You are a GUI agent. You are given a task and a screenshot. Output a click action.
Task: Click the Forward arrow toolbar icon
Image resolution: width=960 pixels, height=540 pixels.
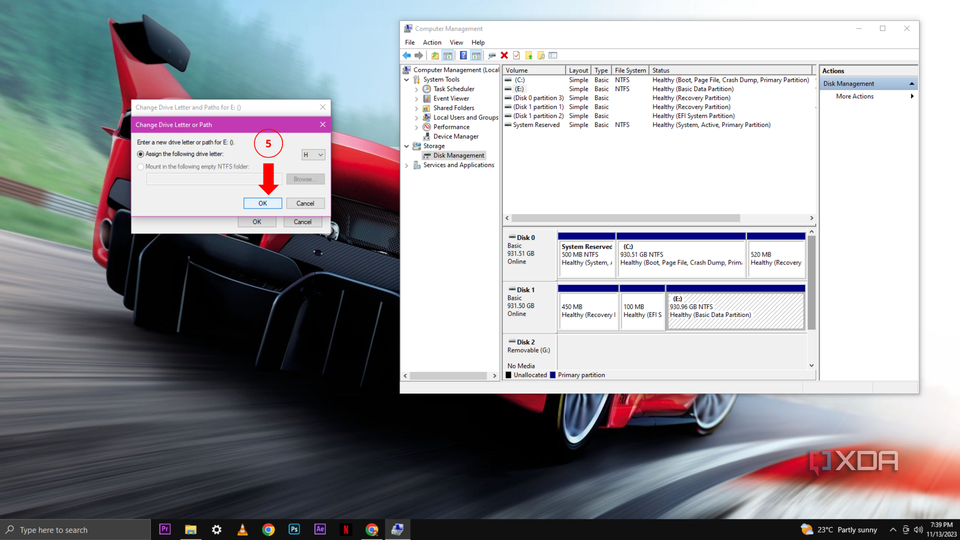coord(419,56)
